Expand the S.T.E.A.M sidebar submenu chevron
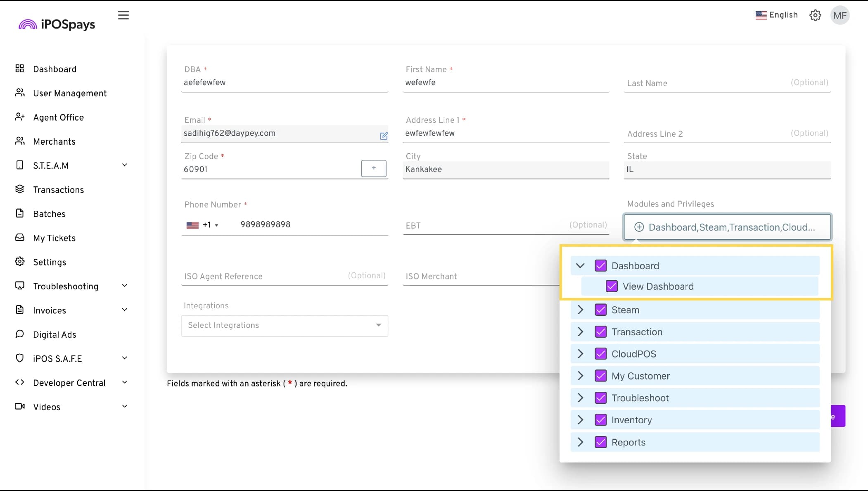Viewport: 868px width, 491px height. (125, 165)
